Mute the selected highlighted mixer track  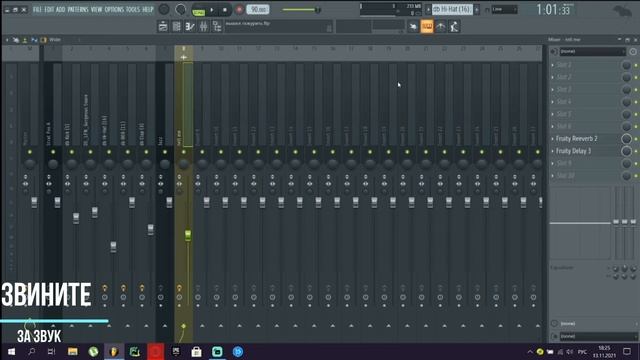(184, 152)
